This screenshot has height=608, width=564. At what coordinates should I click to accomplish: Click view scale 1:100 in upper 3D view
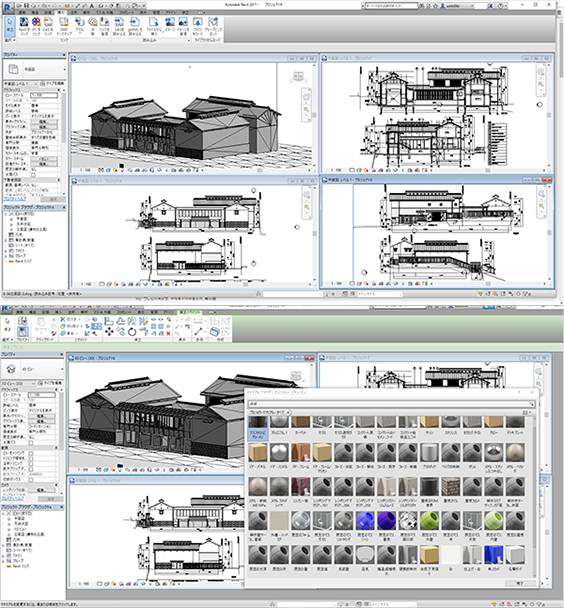[x=85, y=170]
